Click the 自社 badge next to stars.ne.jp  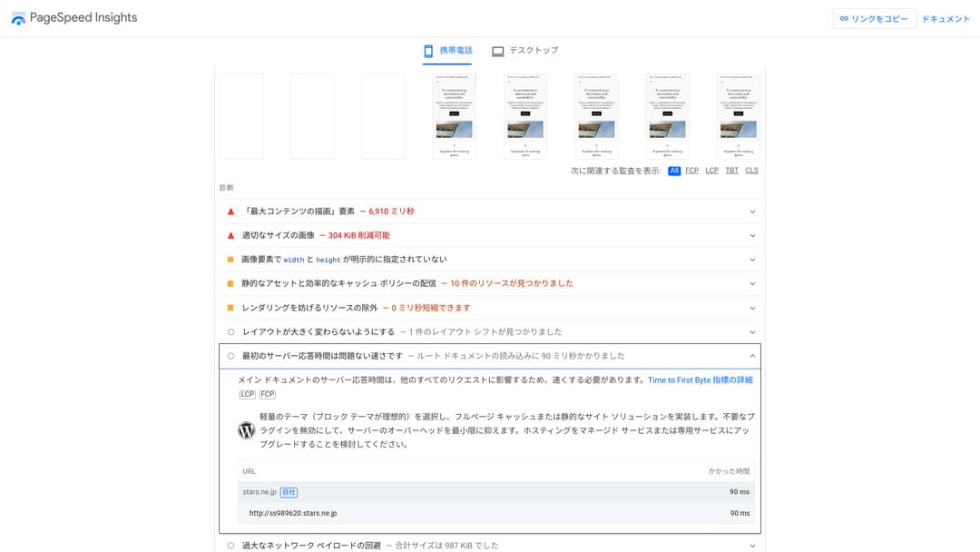[x=289, y=492]
